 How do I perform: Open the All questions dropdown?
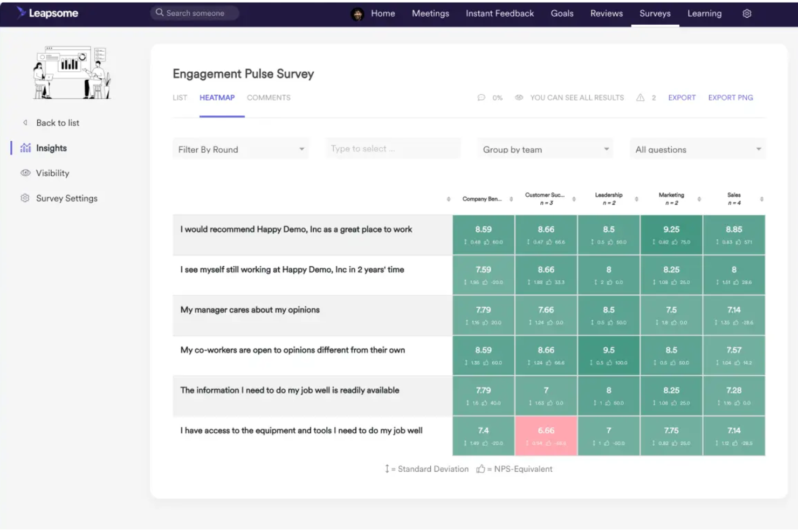click(x=698, y=149)
